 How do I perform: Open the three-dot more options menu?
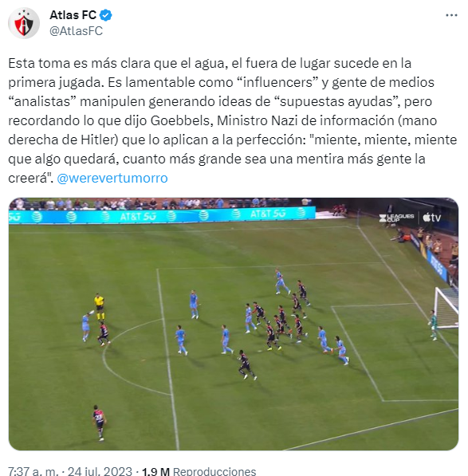pyautogui.click(x=451, y=15)
